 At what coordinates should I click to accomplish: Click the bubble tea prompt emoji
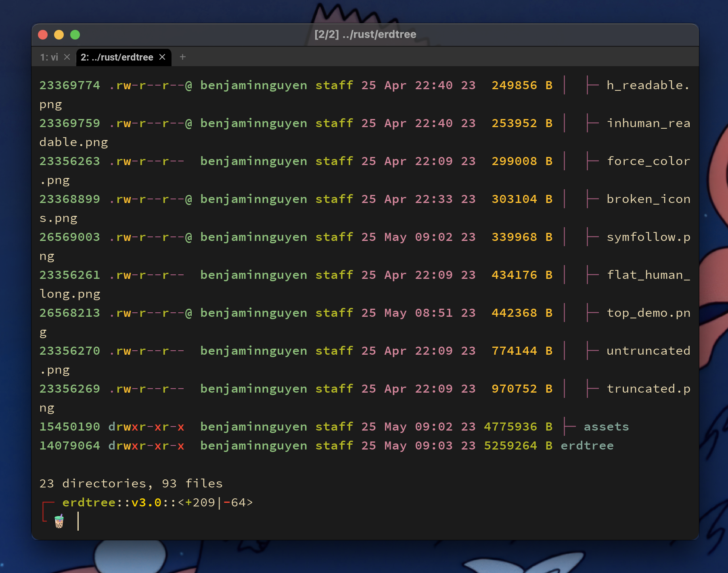[59, 521]
